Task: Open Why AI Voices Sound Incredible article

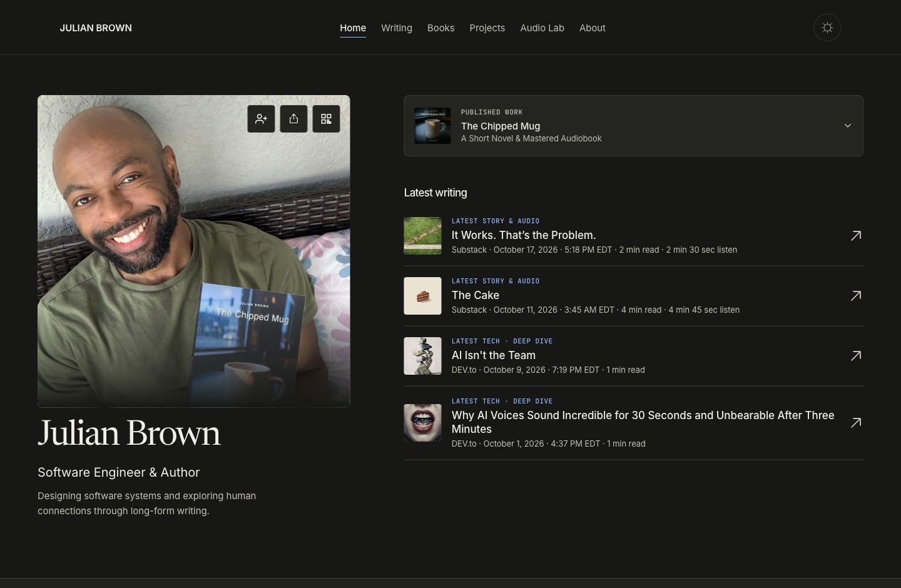Action: point(643,422)
